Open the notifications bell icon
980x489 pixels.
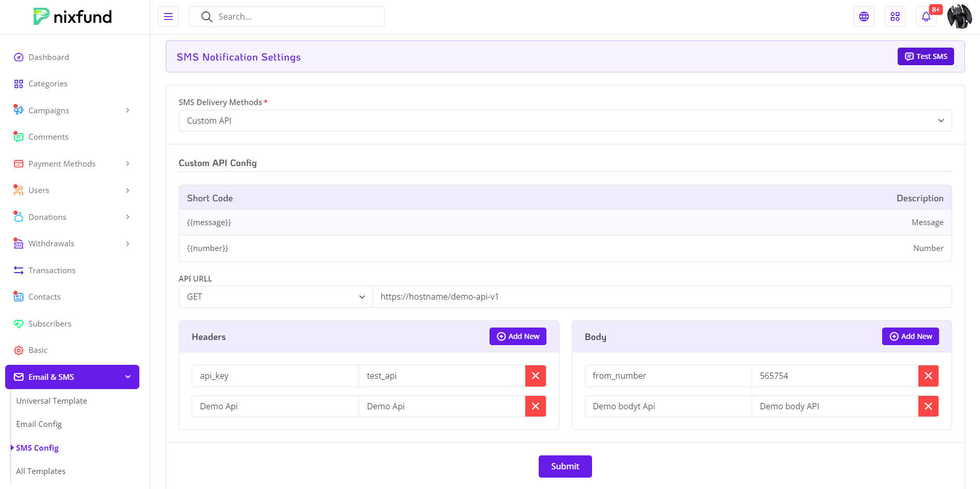[x=926, y=17]
